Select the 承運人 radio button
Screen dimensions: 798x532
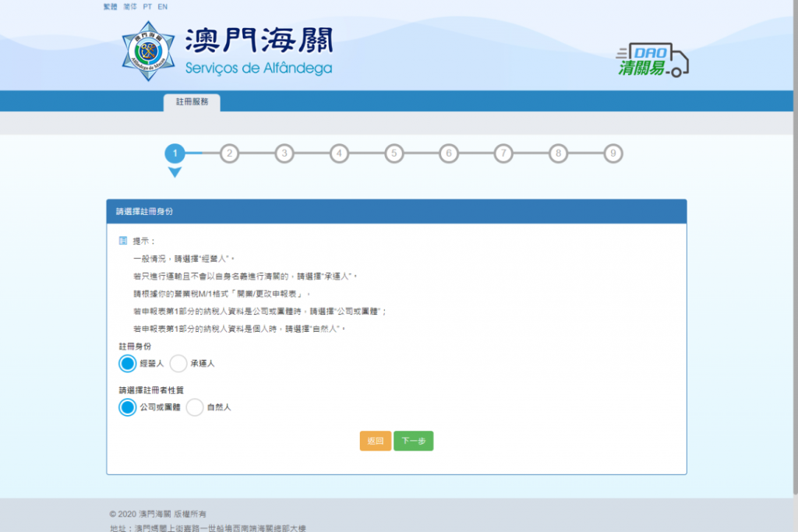pyautogui.click(x=178, y=364)
